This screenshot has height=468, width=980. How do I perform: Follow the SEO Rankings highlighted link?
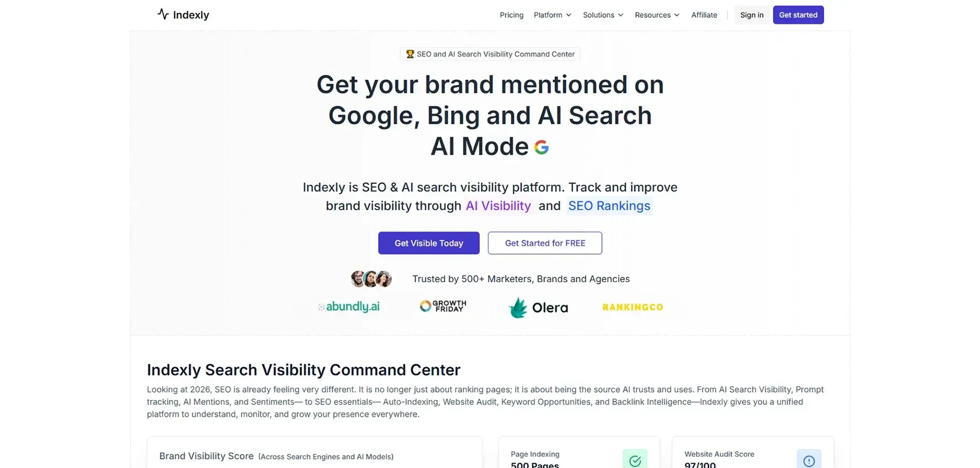(x=609, y=206)
